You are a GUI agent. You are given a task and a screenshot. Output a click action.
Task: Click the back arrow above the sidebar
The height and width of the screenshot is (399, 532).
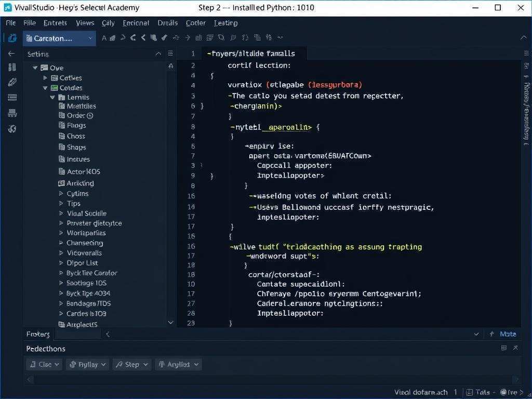coord(11,54)
